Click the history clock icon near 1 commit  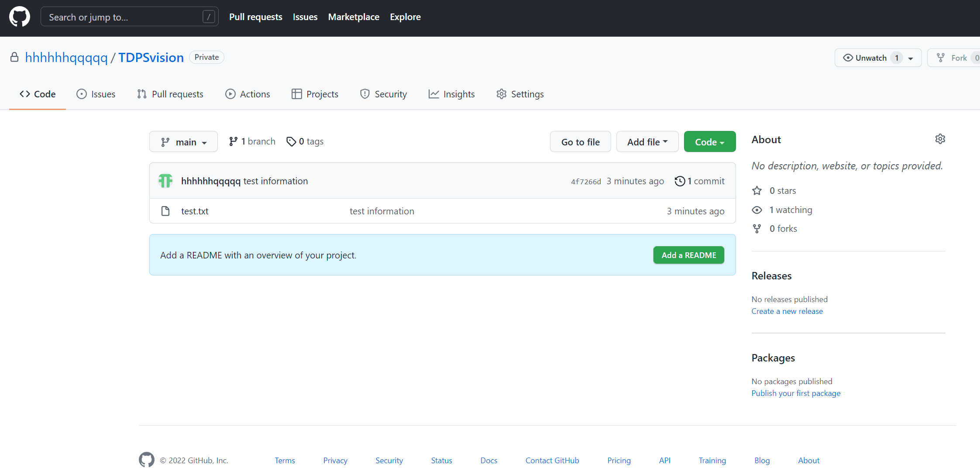[x=680, y=181]
